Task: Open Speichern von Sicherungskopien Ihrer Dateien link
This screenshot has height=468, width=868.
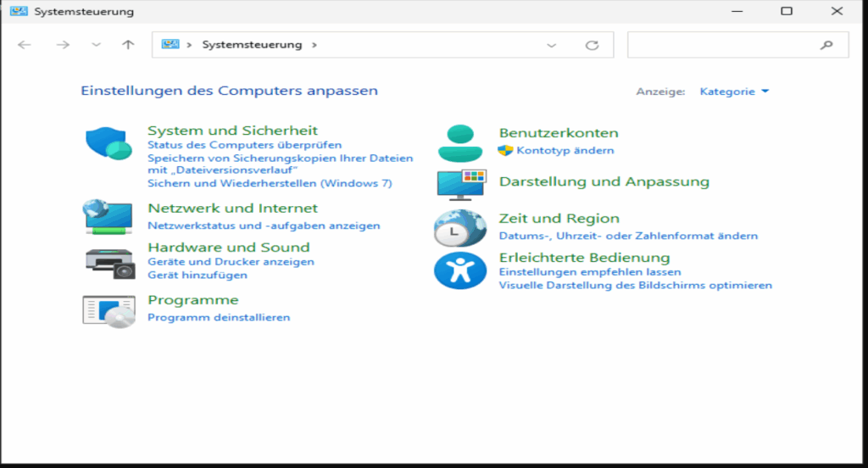Action: coord(280,164)
